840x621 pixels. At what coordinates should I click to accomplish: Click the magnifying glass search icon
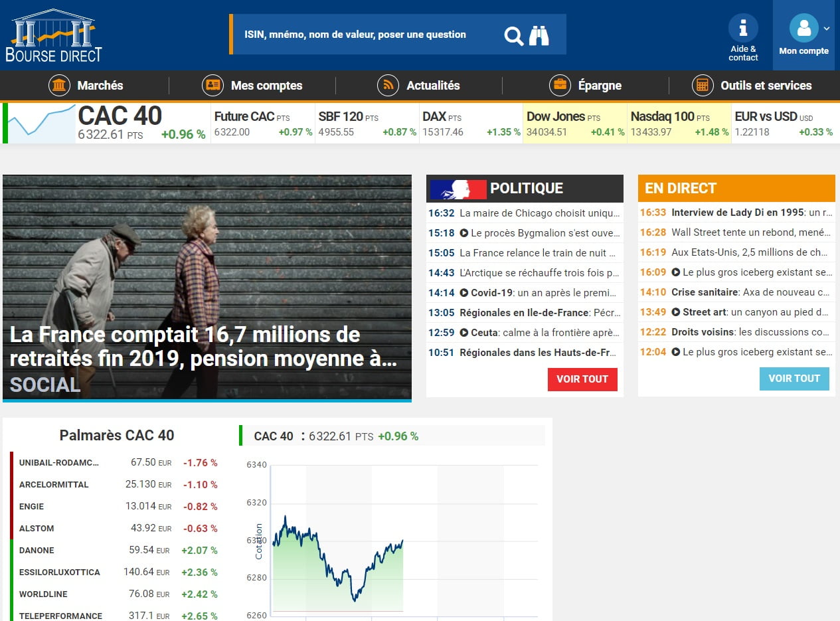tap(514, 35)
